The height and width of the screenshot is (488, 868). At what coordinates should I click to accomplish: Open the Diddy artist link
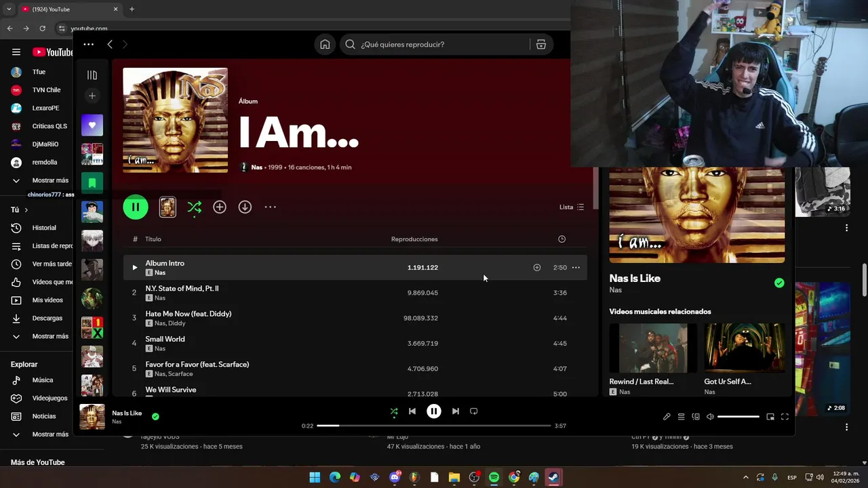click(176, 323)
